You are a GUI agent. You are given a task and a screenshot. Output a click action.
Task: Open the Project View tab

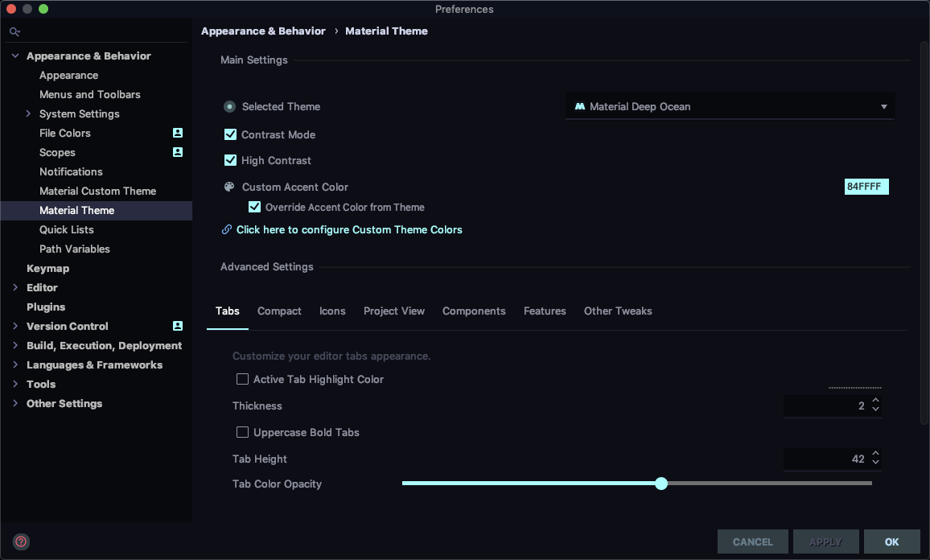point(394,311)
